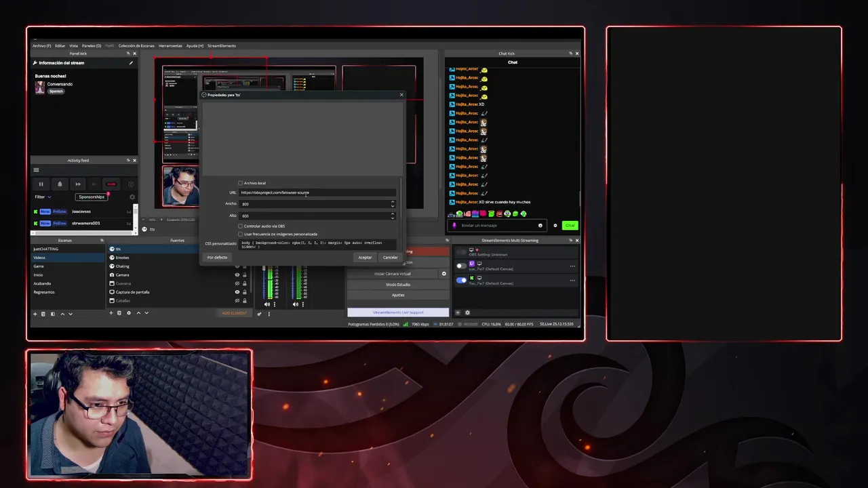Show the hidden Cuevana source via eye icon
The image size is (868, 488).
(x=237, y=283)
